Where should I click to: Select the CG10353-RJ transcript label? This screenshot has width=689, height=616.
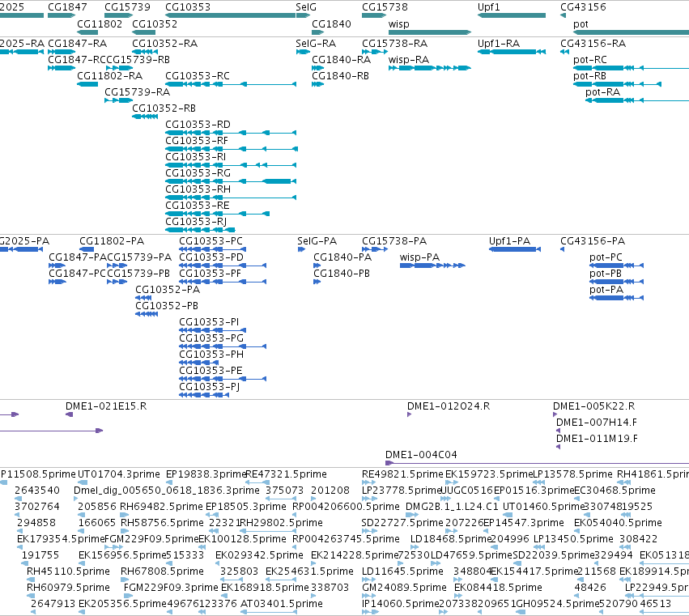[196, 222]
